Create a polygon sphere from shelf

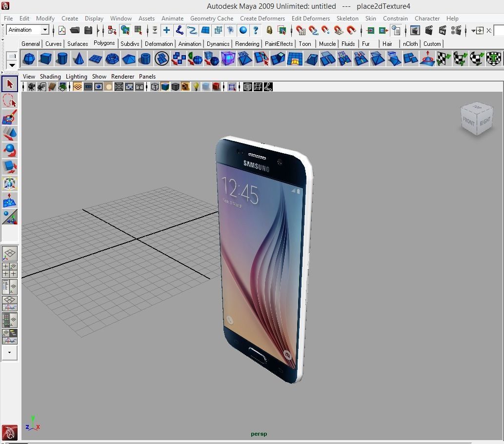29,59
